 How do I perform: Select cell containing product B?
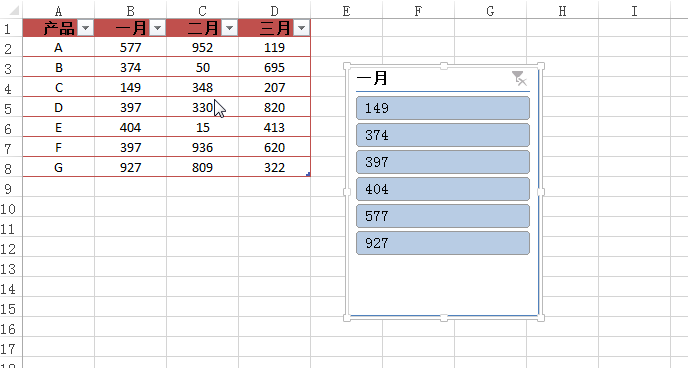tap(58, 67)
